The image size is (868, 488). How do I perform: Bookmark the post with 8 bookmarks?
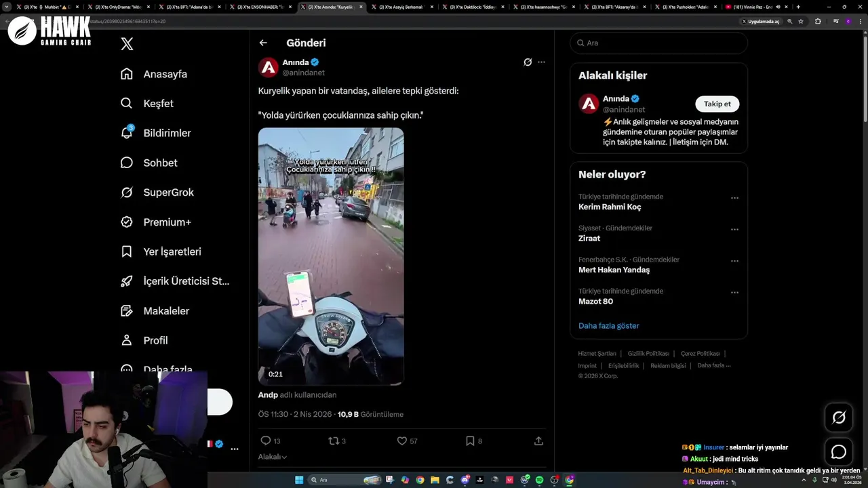(474, 441)
